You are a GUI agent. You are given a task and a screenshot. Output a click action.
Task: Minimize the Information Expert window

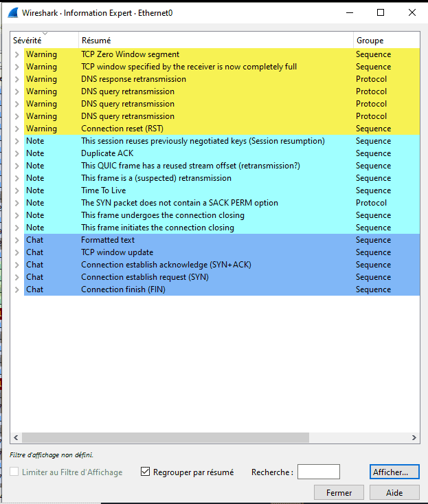(350, 12)
